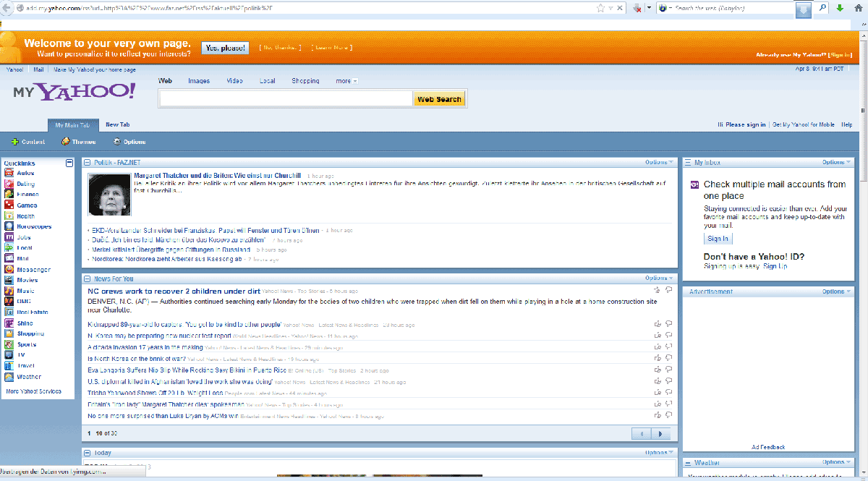Open the Games quicklink icon
The width and height of the screenshot is (868, 481).
(x=9, y=205)
